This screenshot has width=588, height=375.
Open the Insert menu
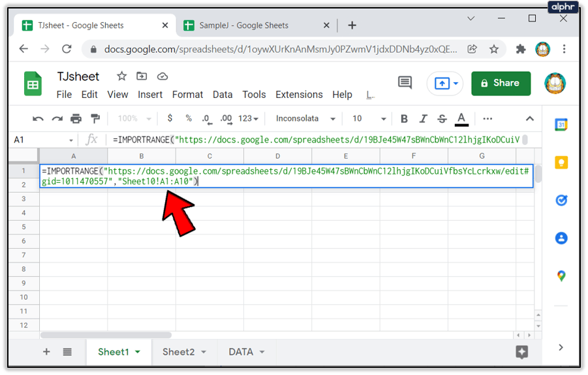click(x=150, y=95)
